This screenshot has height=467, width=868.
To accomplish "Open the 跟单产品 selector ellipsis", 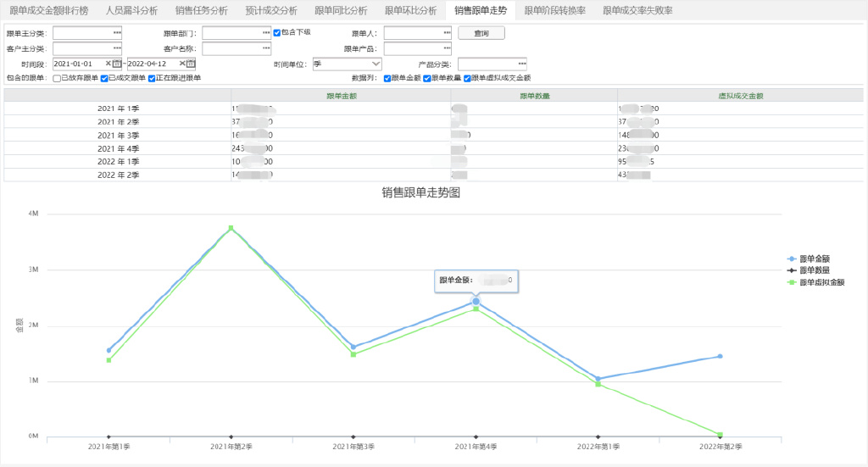I will 447,48.
